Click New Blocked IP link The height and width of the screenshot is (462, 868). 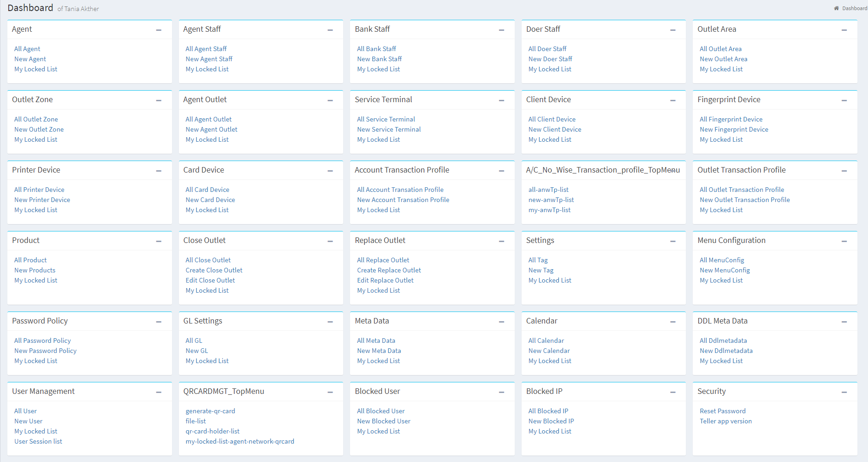(551, 421)
